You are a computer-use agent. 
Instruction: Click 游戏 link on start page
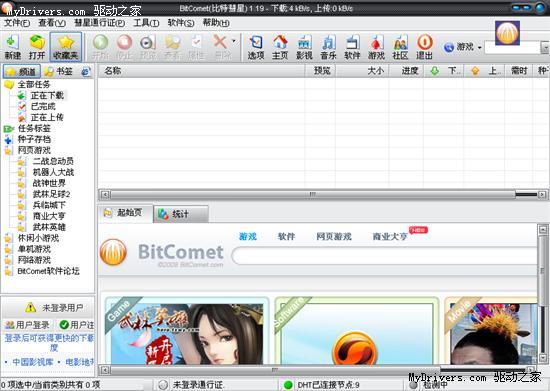pos(248,236)
